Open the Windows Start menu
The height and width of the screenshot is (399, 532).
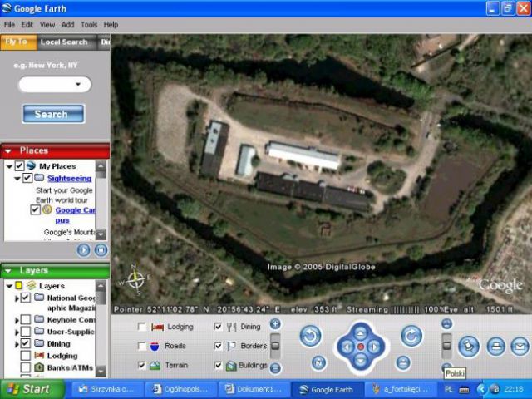pyautogui.click(x=32, y=389)
